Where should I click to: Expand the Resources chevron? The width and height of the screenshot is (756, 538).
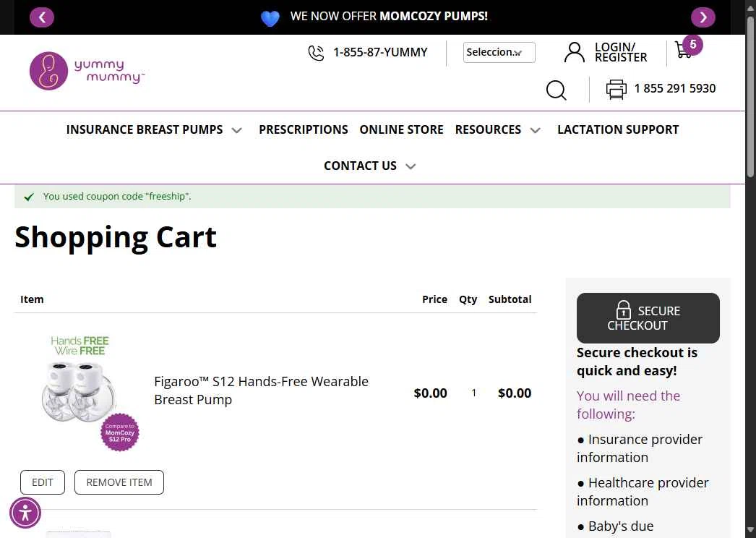[x=535, y=130]
